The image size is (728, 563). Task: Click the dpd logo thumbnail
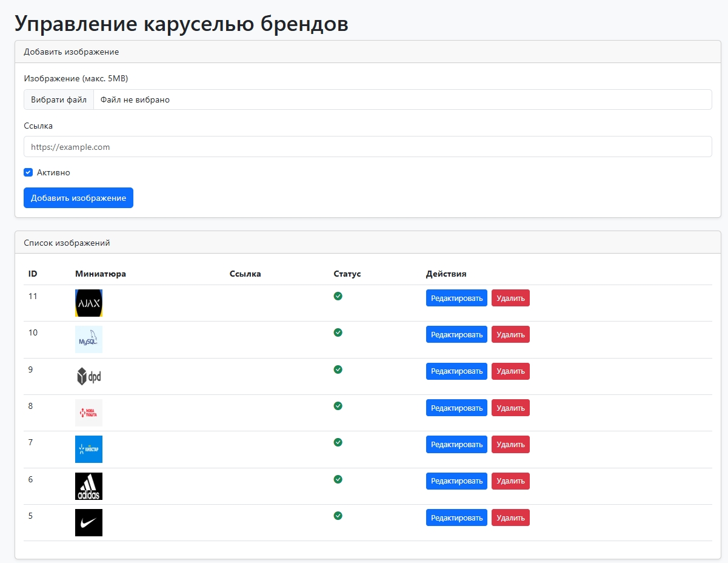88,376
